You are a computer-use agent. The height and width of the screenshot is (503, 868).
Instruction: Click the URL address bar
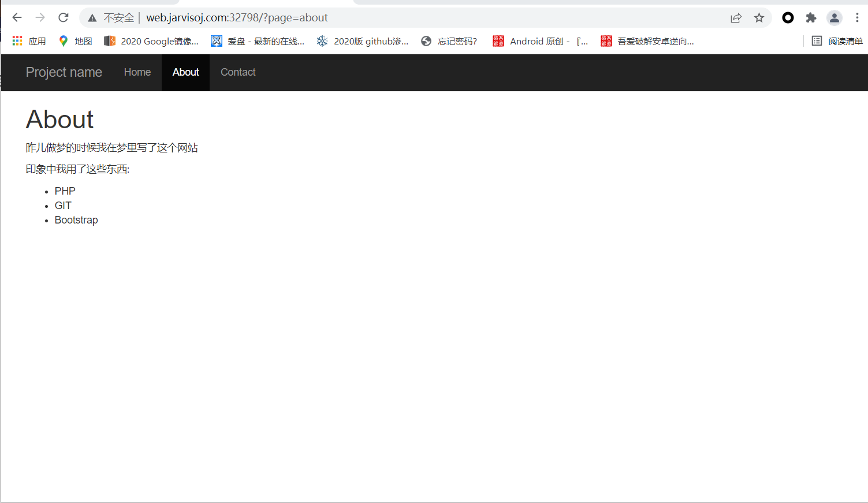coord(404,18)
